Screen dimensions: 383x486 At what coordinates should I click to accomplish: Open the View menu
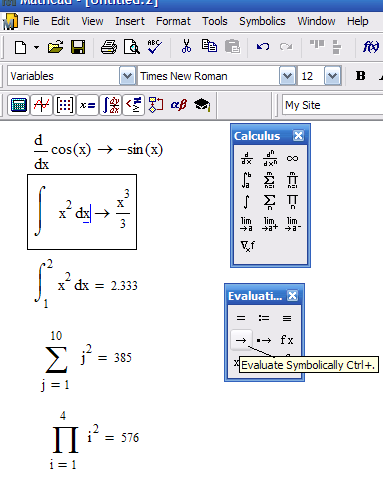pos(92,21)
